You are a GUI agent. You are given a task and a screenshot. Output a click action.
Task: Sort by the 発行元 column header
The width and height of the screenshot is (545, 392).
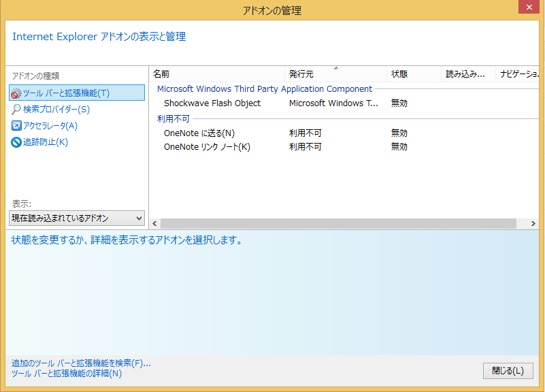click(335, 74)
